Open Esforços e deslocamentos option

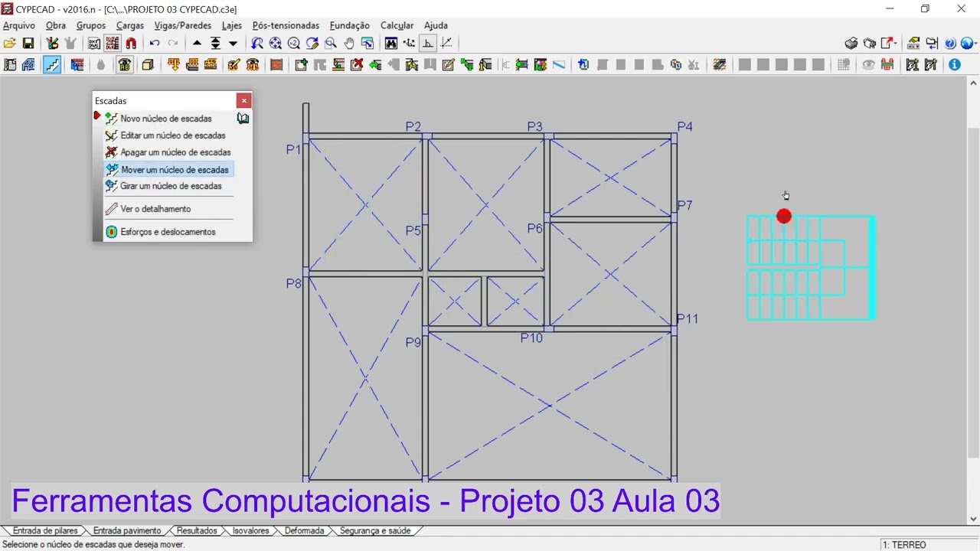pos(168,232)
